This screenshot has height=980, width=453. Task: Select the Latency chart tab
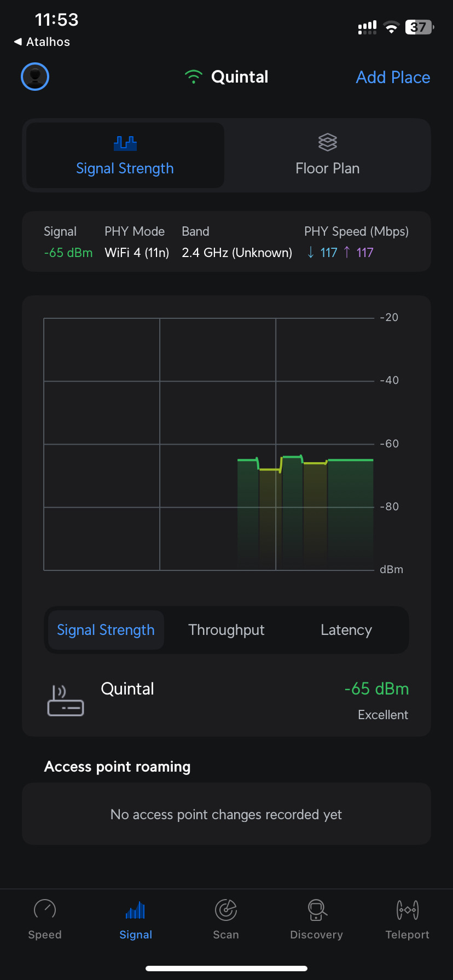point(346,630)
